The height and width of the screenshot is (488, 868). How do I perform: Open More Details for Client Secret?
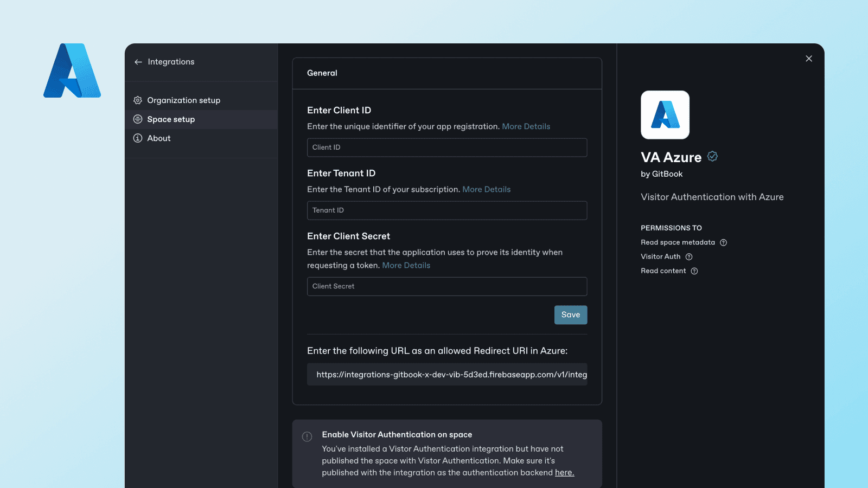click(406, 265)
